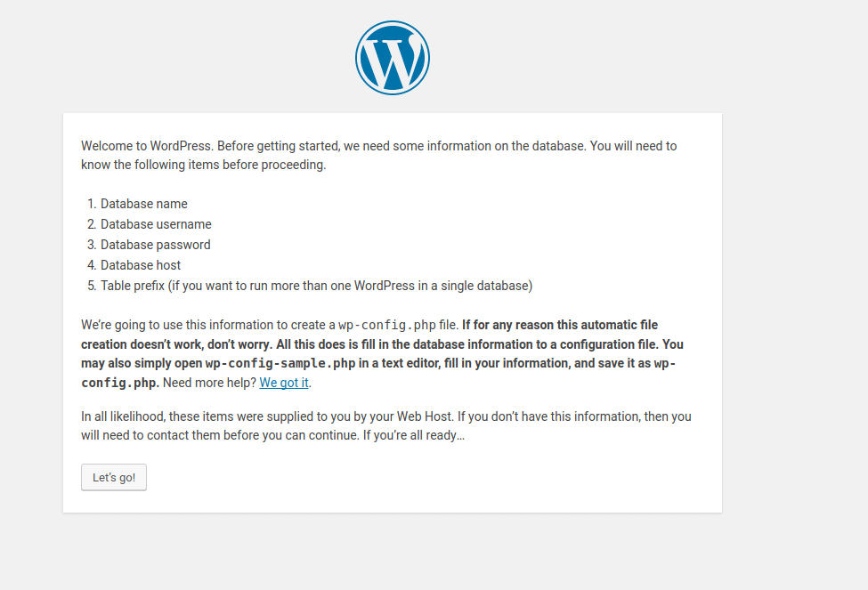Click the WordPress brand mark above the panel

[392, 57]
